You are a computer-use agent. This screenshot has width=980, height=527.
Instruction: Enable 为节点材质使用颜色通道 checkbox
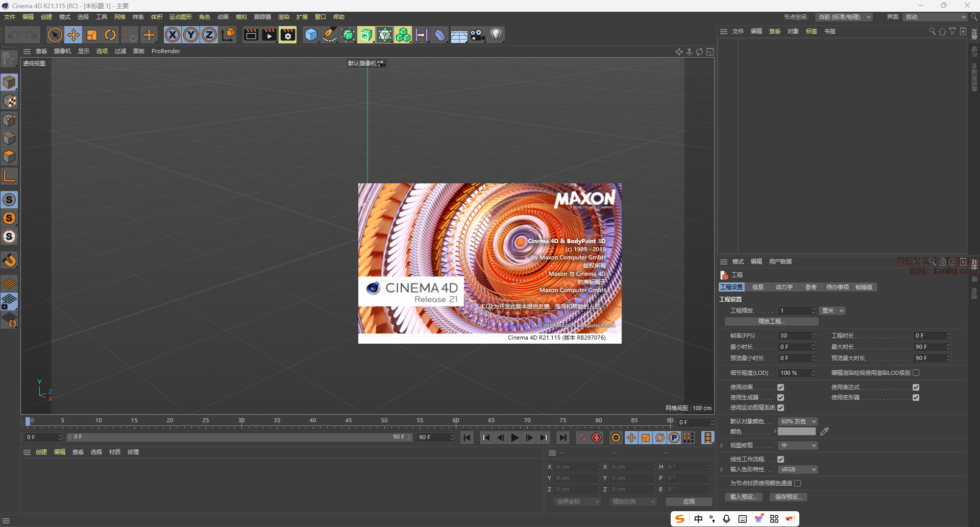tap(797, 483)
